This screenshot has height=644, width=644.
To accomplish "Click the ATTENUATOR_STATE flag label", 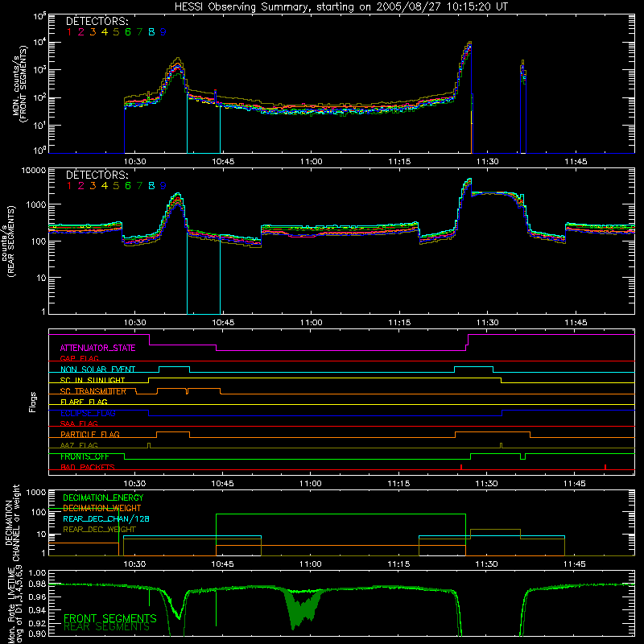I will (x=97, y=348).
